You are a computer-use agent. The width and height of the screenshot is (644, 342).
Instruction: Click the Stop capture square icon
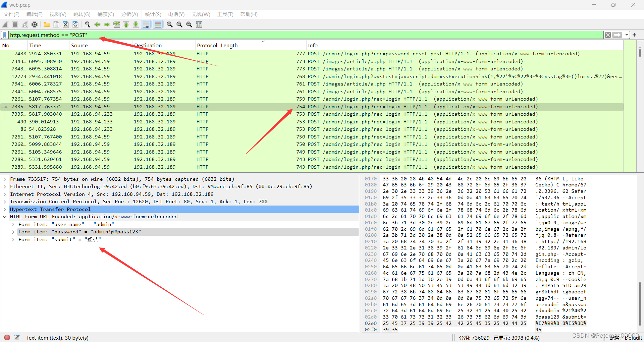coord(15,24)
